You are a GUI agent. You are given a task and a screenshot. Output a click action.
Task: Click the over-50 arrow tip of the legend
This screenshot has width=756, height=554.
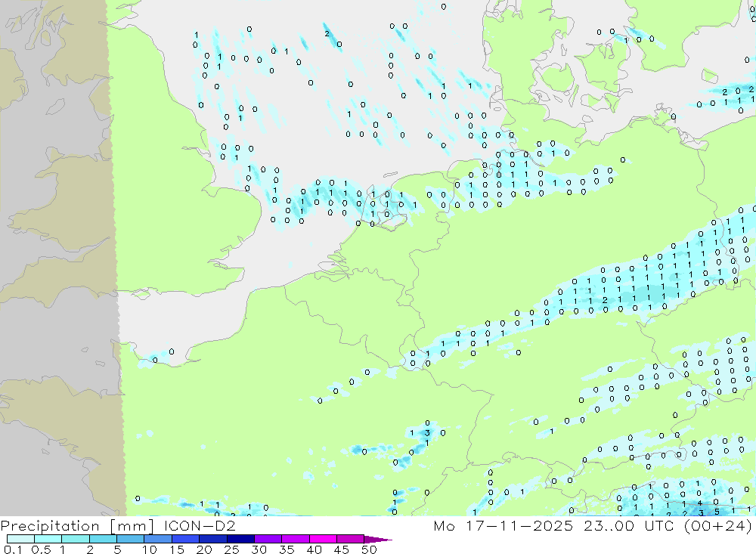click(378, 540)
